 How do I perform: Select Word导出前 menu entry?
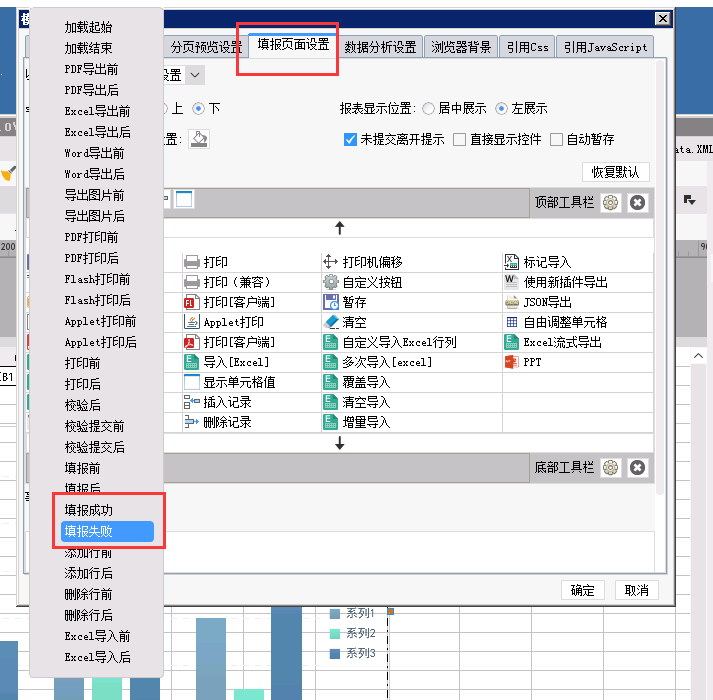96,153
